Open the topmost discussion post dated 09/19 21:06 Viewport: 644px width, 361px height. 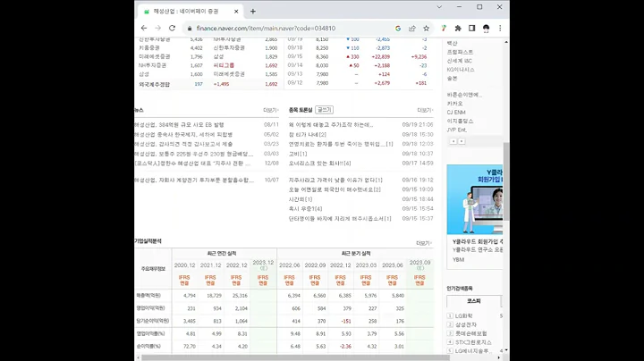point(331,125)
